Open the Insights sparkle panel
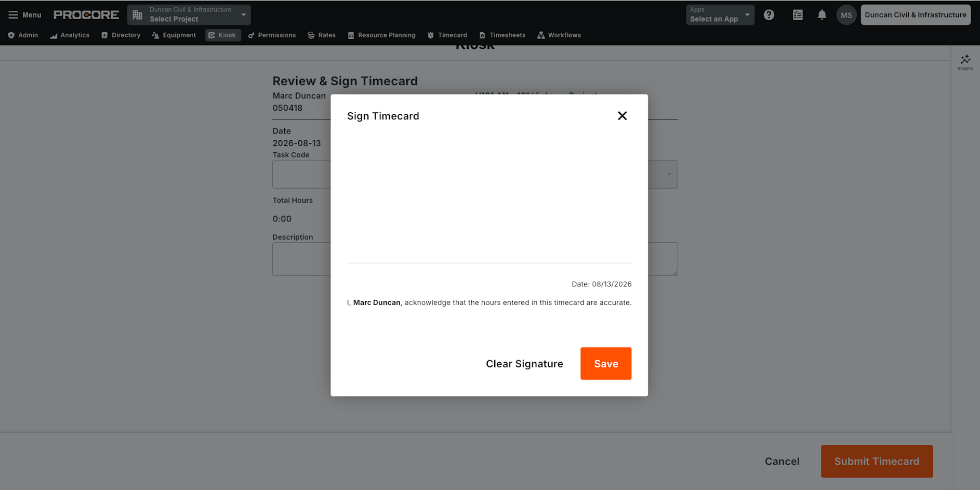Image resolution: width=980 pixels, height=490 pixels. tap(965, 62)
